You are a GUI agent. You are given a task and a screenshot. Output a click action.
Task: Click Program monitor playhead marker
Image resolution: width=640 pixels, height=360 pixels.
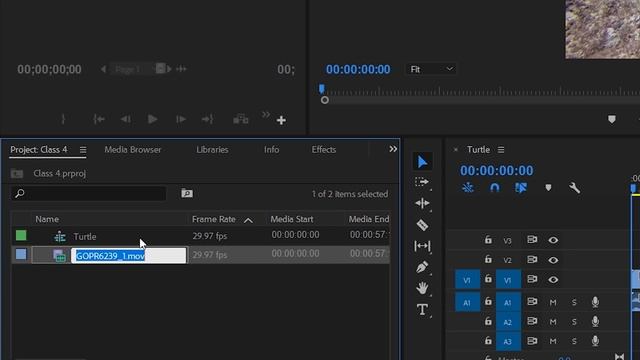point(322,89)
